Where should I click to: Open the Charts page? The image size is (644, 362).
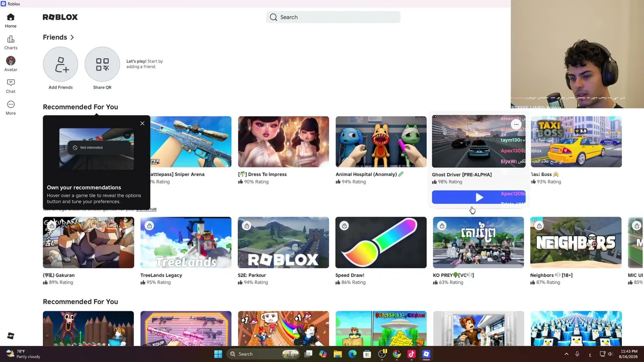(x=11, y=43)
